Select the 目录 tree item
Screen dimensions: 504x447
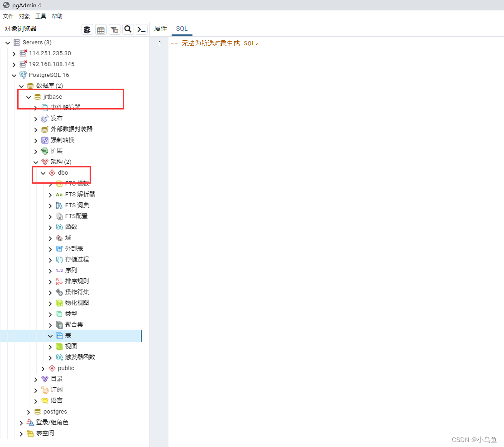pyautogui.click(x=57, y=379)
